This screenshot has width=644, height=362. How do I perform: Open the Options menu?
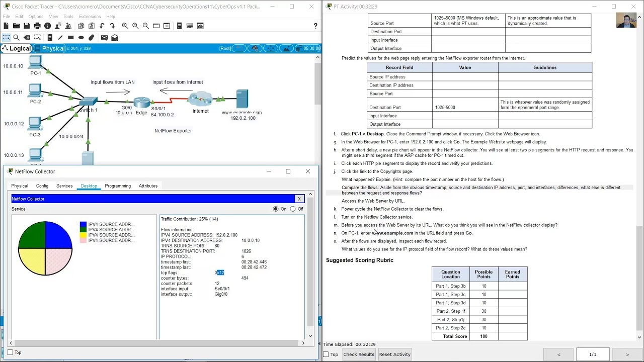pos(36,17)
